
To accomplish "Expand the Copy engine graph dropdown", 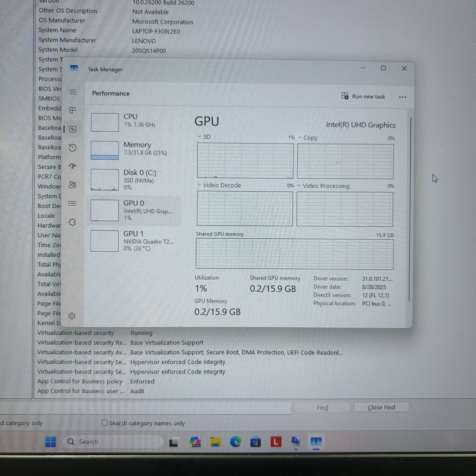I will tap(300, 138).
